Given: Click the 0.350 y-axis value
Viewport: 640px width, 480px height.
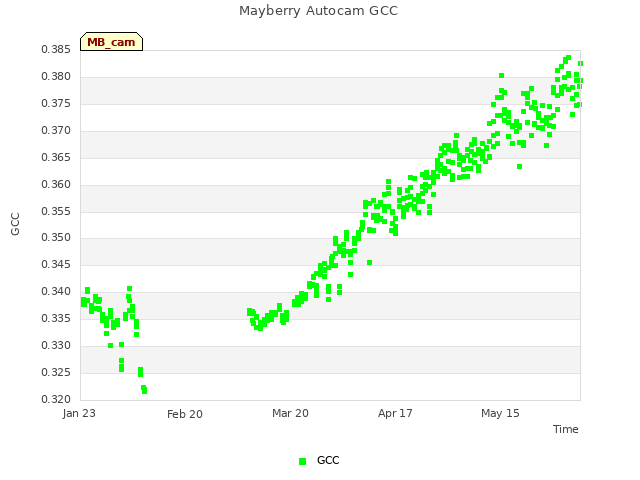Looking at the screenshot, I should point(56,238).
